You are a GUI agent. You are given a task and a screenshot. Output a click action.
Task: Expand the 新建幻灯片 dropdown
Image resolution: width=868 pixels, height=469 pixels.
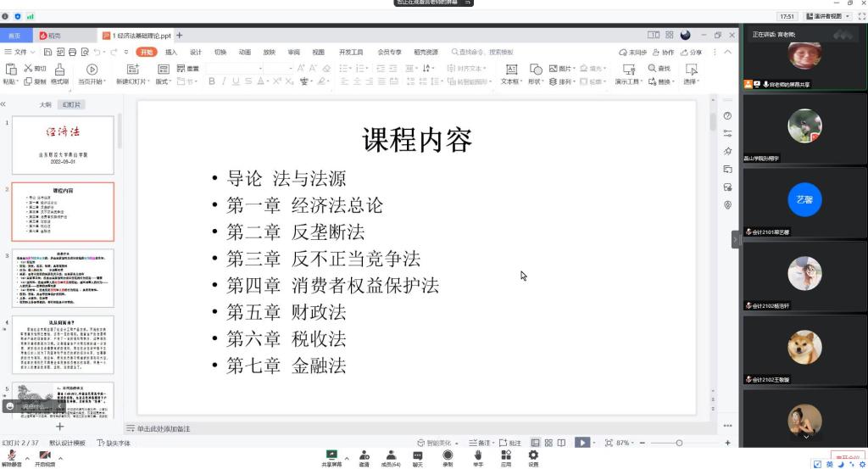tap(132, 82)
